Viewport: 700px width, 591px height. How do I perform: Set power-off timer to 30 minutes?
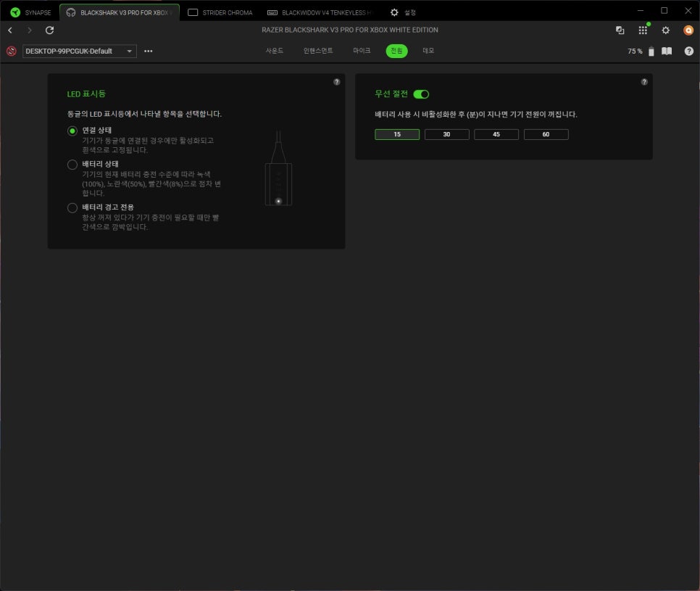pos(446,134)
